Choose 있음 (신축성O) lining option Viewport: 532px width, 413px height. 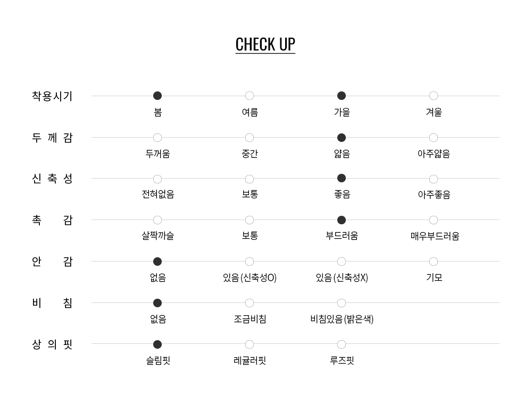[250, 262]
